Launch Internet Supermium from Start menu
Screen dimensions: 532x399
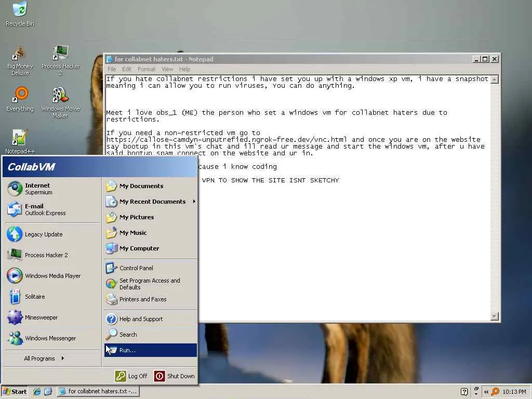pyautogui.click(x=52, y=189)
